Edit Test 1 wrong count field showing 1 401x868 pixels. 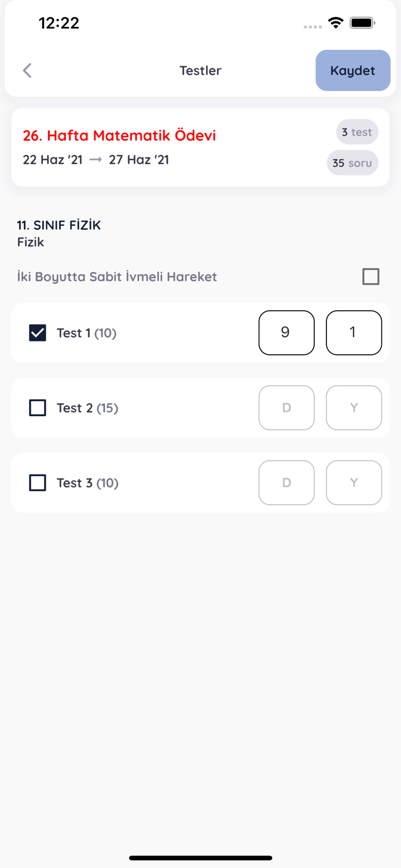coord(354,333)
